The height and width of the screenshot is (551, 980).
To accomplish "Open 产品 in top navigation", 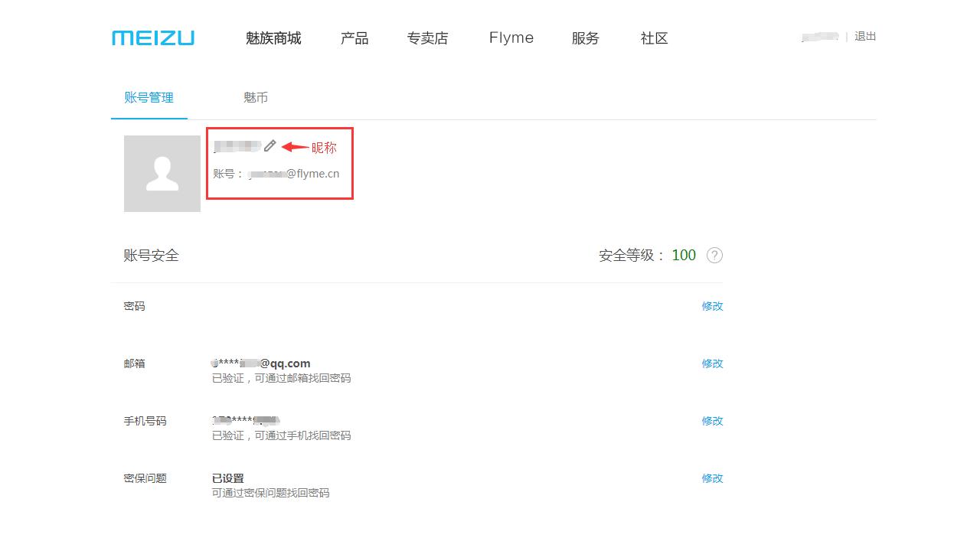I will click(354, 38).
